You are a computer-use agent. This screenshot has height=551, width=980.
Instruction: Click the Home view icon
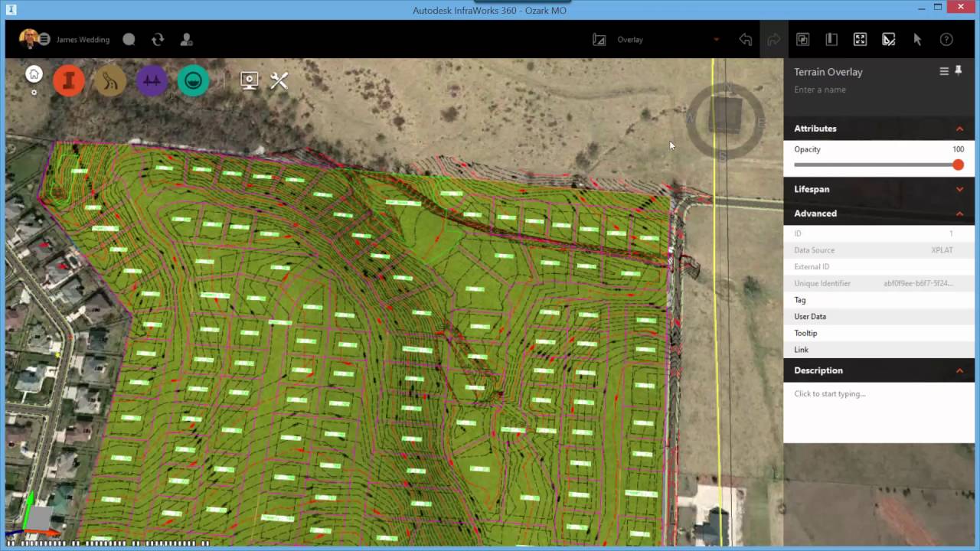pos(34,73)
